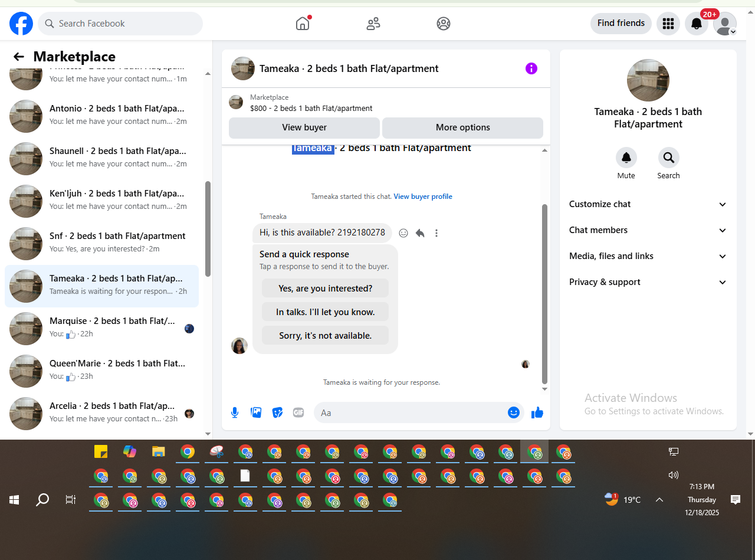Screen dimensions: 755x560
Task: Click the chat messages scrollbar thumb
Action: pos(544,294)
